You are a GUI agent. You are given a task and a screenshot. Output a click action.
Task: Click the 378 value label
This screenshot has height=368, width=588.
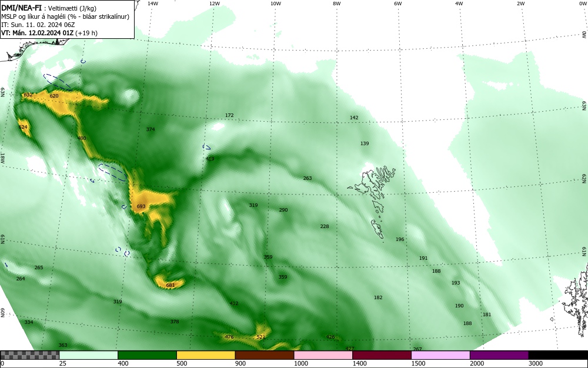tap(175, 322)
